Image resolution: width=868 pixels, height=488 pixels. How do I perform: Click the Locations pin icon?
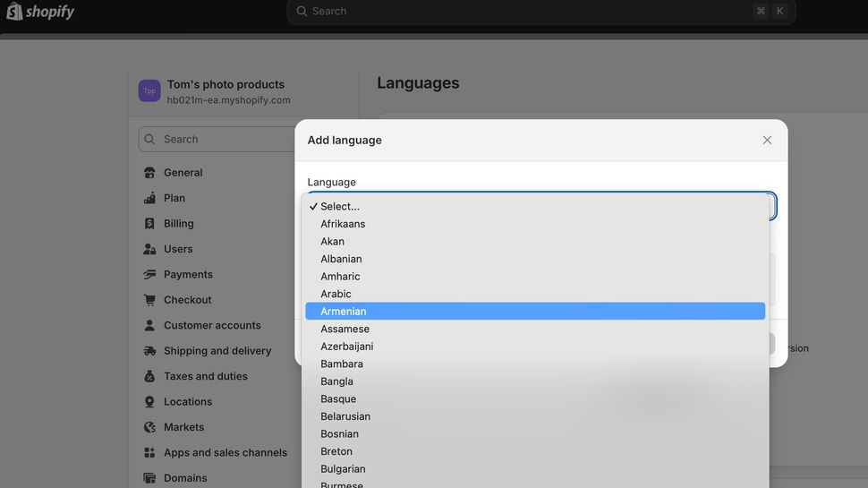pos(149,402)
